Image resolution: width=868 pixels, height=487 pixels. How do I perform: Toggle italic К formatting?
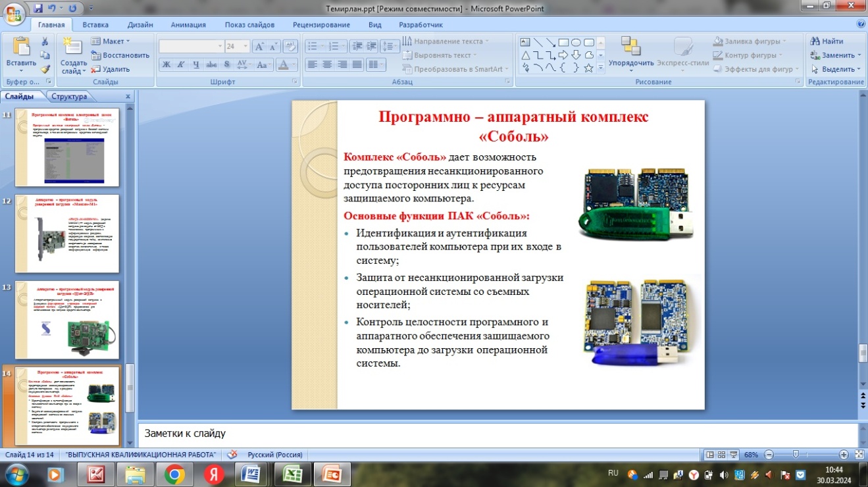(x=182, y=64)
